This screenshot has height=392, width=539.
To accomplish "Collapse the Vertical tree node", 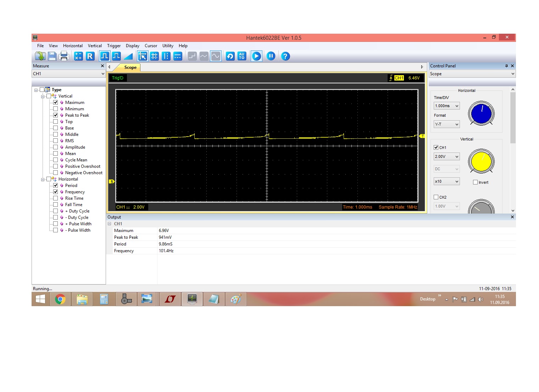I will [x=43, y=96].
